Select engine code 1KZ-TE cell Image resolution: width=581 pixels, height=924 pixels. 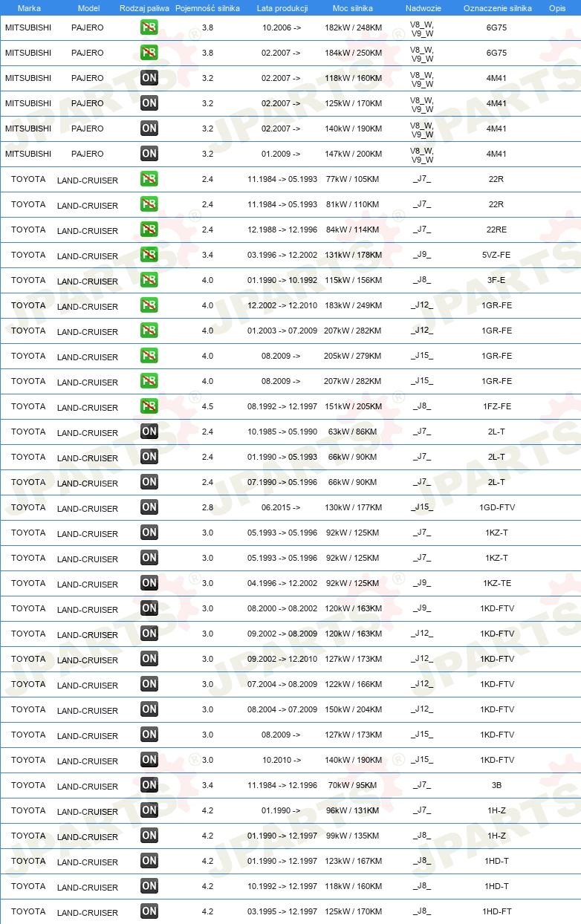(x=497, y=583)
